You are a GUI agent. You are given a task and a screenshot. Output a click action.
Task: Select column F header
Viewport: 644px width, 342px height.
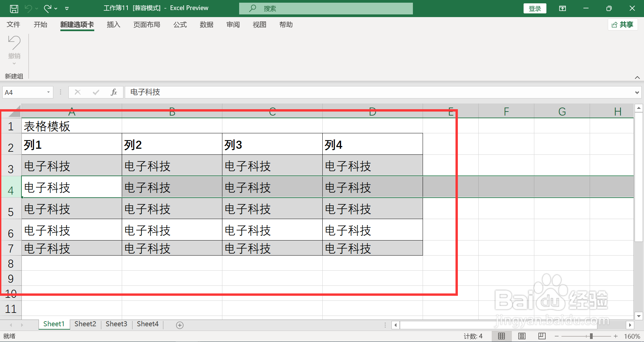tap(506, 111)
